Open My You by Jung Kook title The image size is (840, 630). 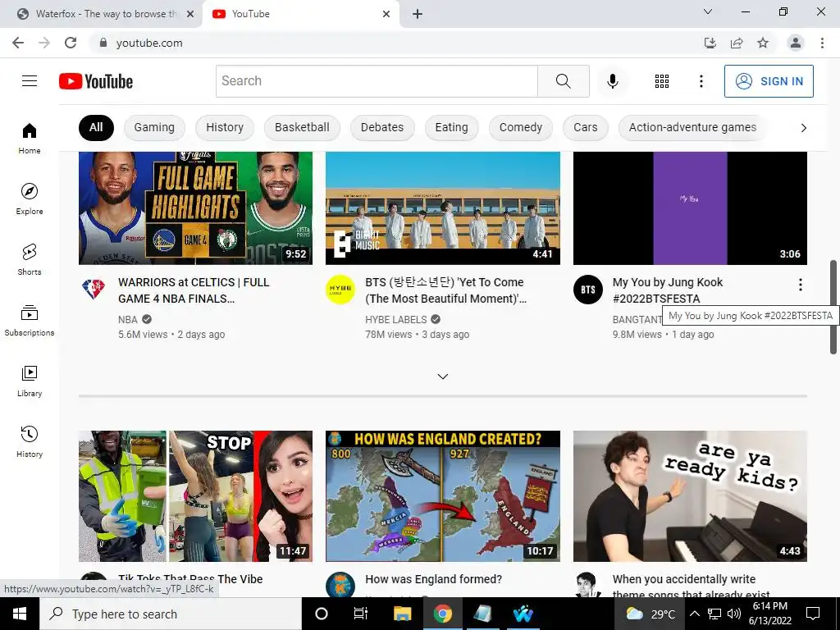(668, 290)
